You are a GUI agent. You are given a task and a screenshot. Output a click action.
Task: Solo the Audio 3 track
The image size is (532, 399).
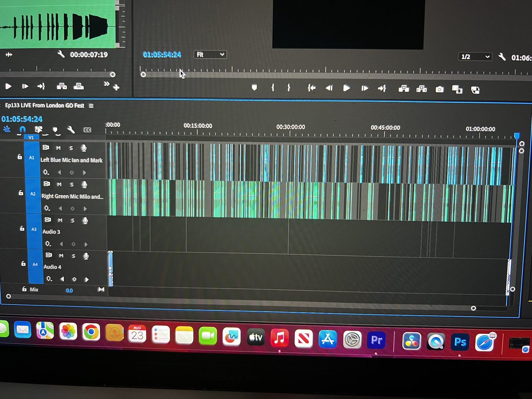pyautogui.click(x=72, y=220)
